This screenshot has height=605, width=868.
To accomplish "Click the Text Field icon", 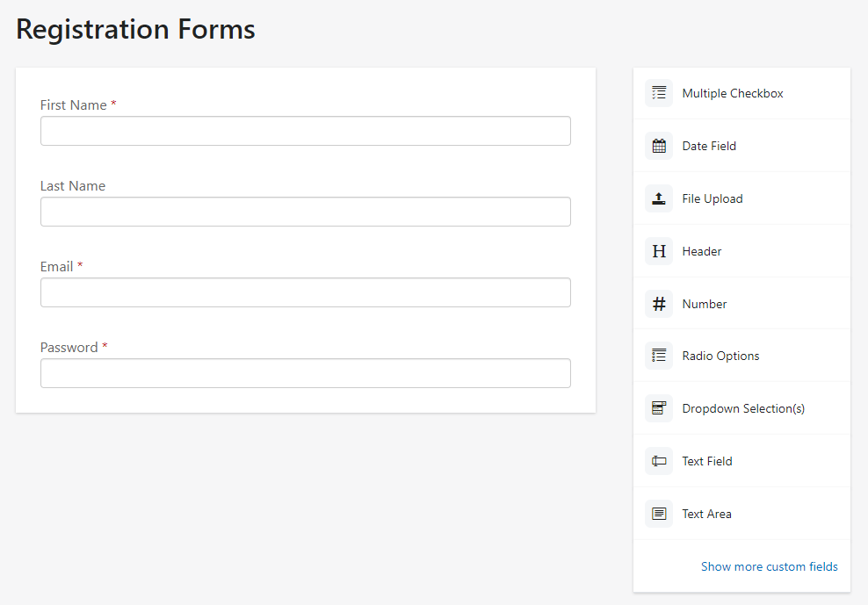I will point(659,461).
